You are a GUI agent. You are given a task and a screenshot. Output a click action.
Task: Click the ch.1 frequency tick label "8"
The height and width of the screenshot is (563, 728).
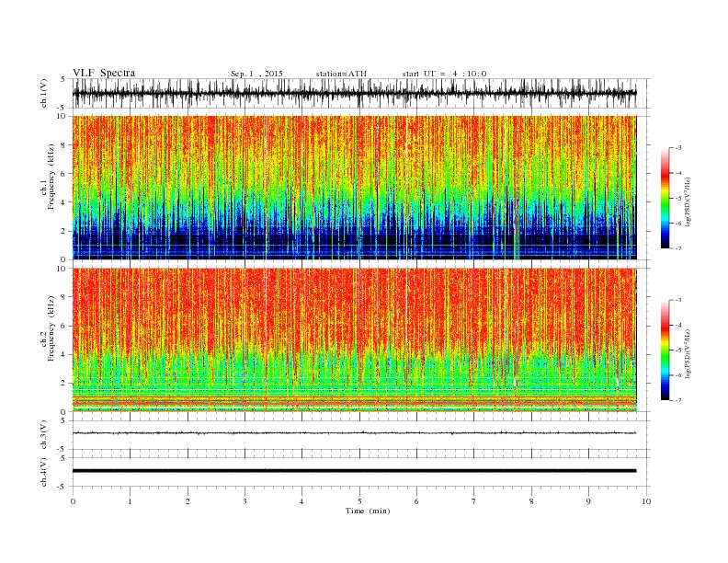point(64,145)
